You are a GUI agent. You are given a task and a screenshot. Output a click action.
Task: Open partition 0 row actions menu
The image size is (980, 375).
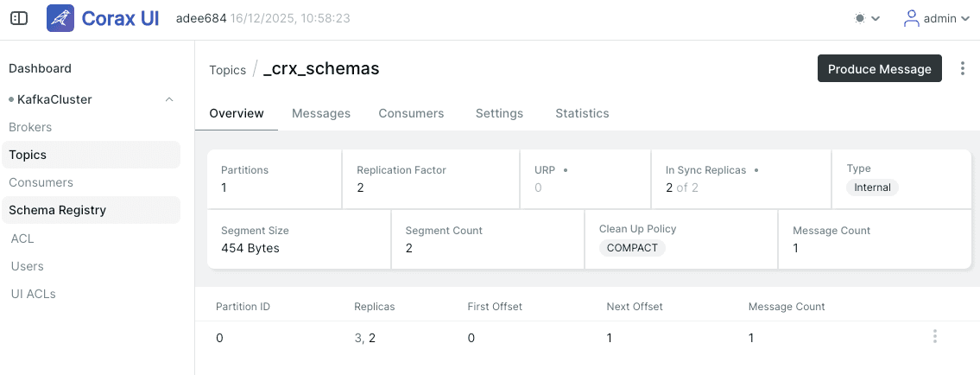click(935, 337)
